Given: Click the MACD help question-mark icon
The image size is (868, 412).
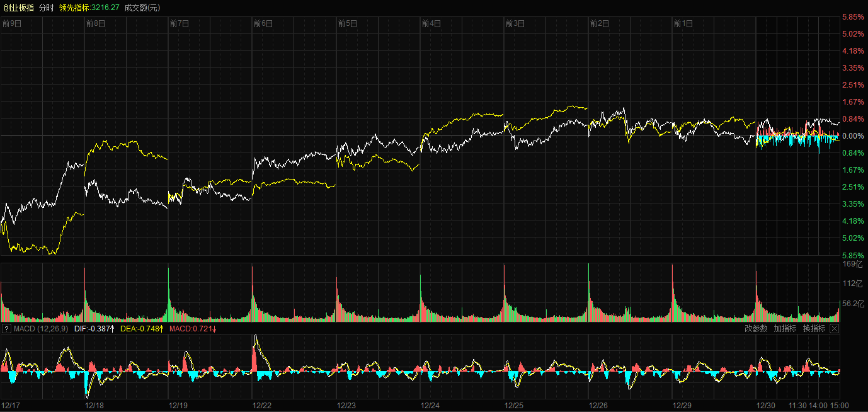Looking at the screenshot, I should (x=7, y=329).
